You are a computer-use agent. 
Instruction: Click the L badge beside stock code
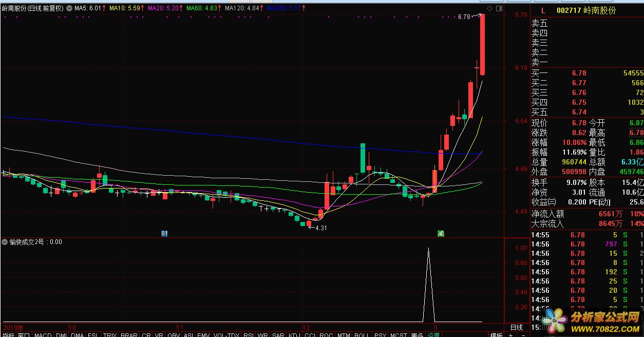(543, 10)
